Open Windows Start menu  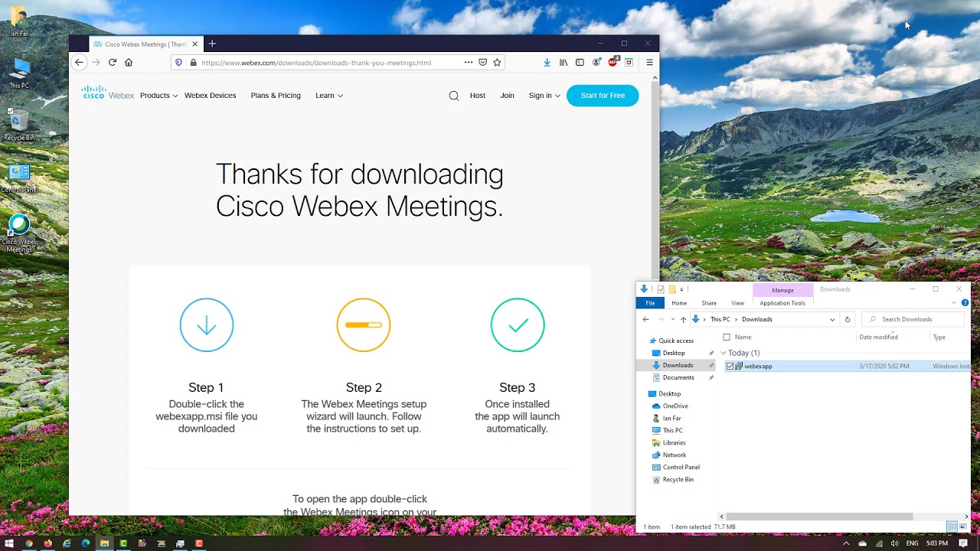point(9,543)
